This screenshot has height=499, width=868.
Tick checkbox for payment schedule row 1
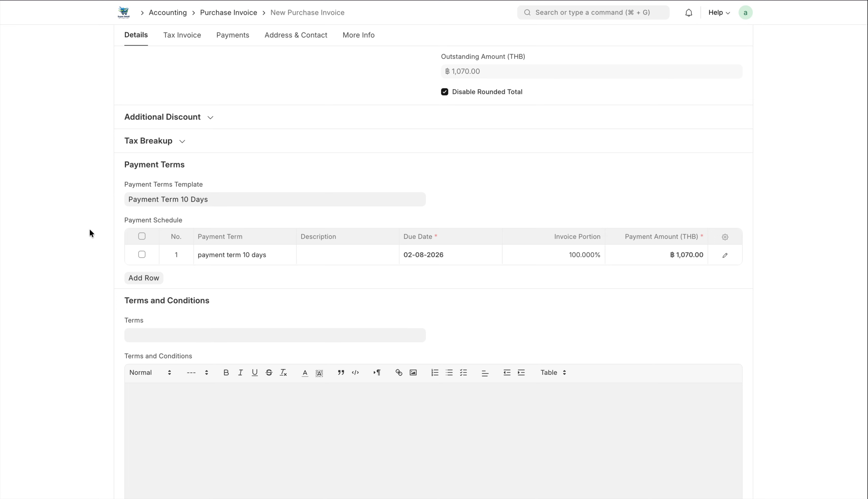(142, 254)
